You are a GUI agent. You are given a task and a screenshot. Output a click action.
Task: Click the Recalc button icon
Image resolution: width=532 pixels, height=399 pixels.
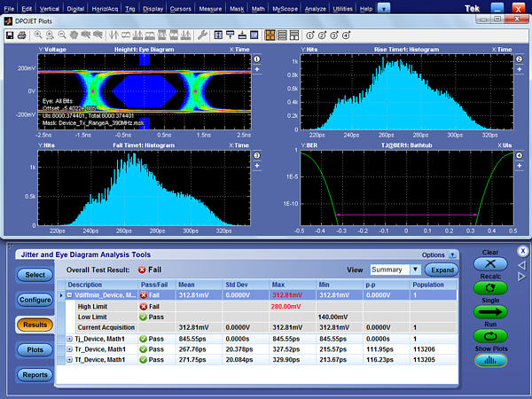490,286
